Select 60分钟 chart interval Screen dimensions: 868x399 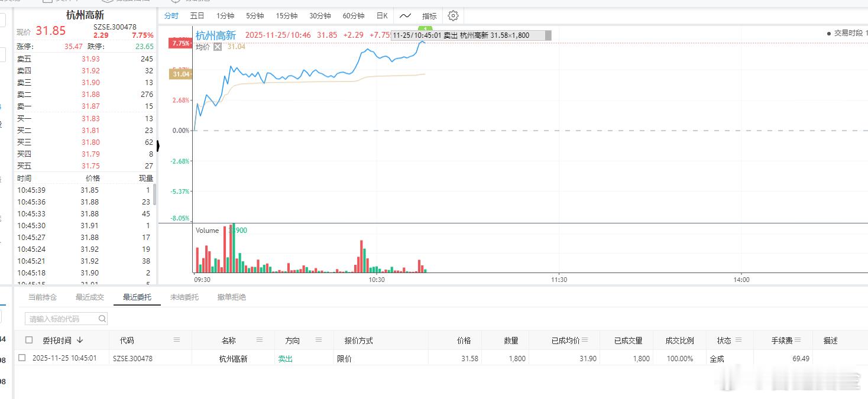coord(354,16)
